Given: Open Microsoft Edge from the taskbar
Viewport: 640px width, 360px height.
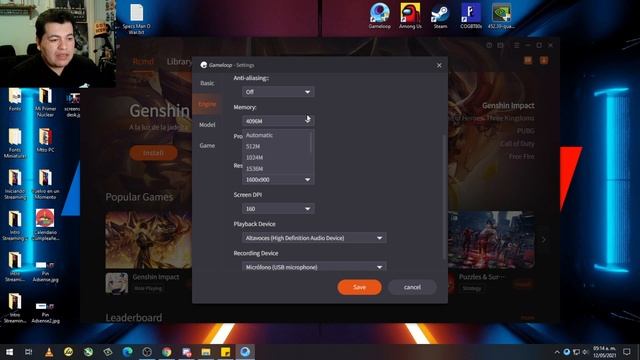Looking at the screenshot, I should coord(127,352).
